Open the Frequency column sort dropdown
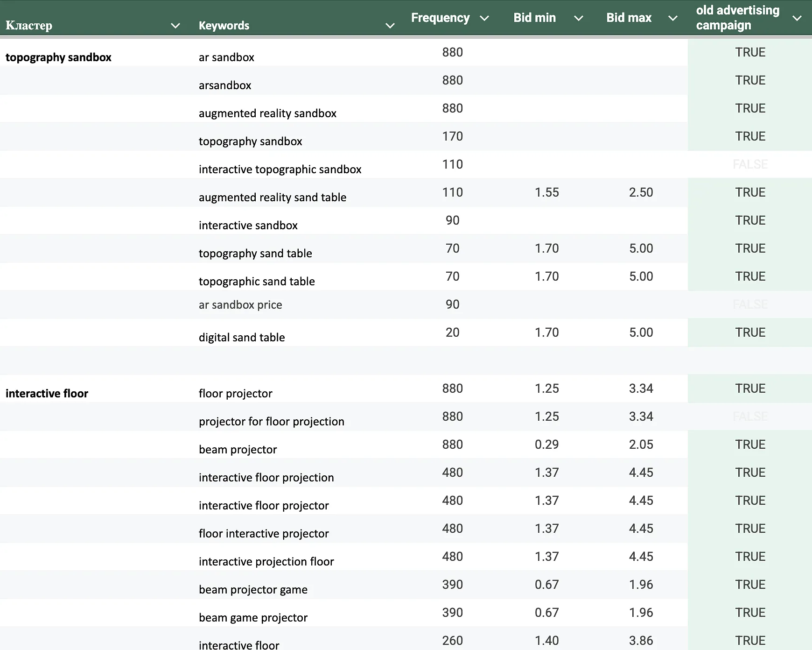This screenshot has height=650, width=812. click(485, 18)
